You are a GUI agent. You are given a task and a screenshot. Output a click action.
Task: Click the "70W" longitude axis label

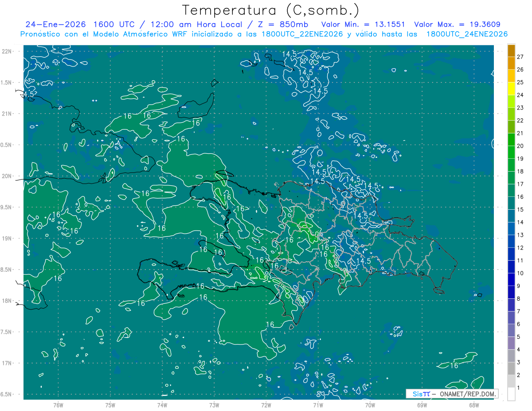370,405
